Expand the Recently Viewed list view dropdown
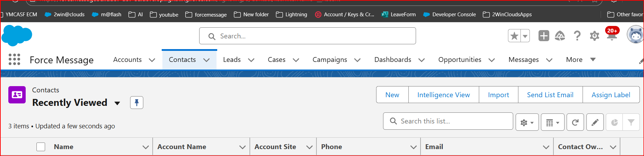 117,103
